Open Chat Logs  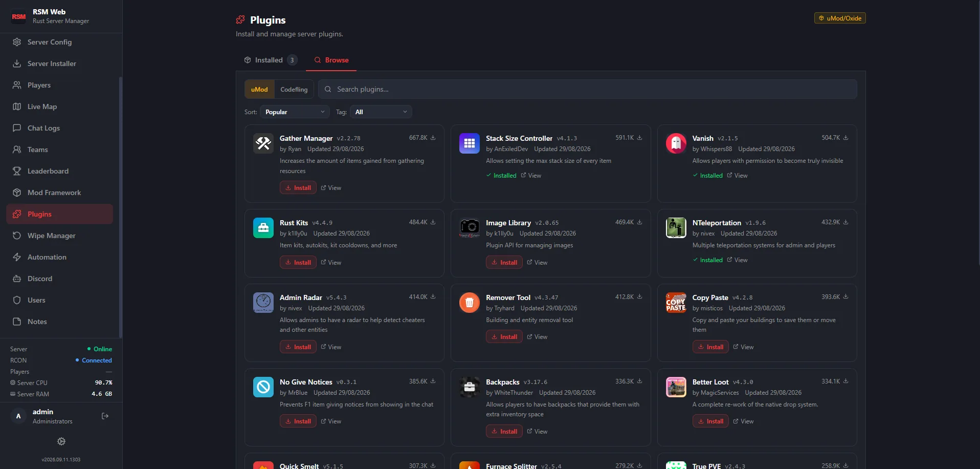pyautogui.click(x=59, y=128)
